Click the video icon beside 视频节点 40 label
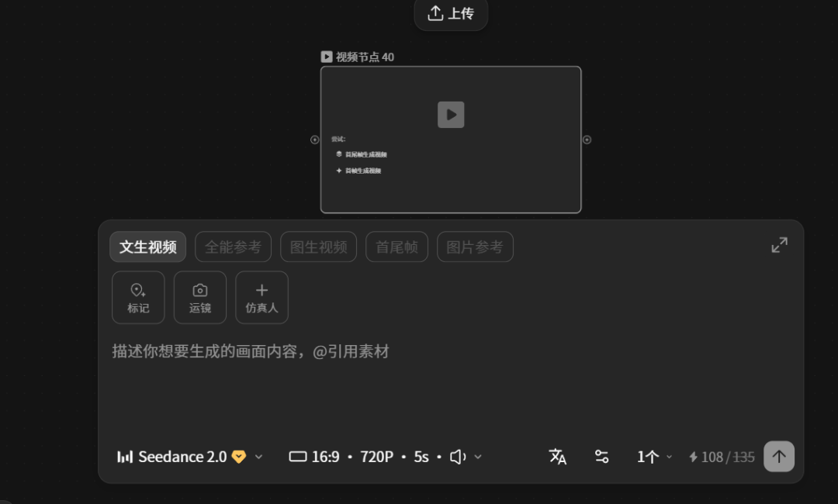This screenshot has width=838, height=504. tap(326, 56)
